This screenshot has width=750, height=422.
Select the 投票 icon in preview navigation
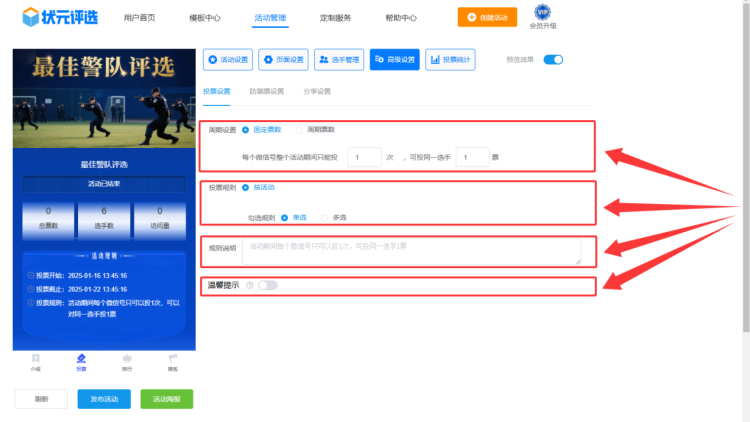point(81,361)
